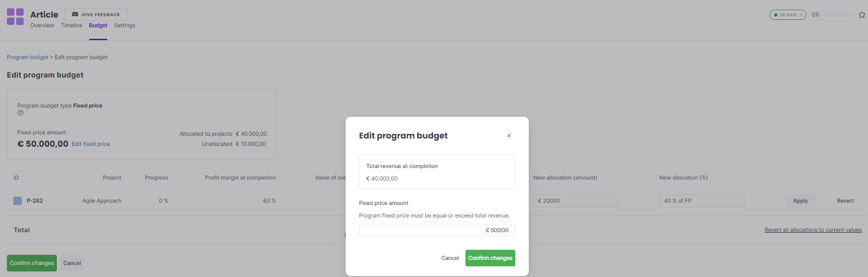Click the envelope Give Feedback button

tap(96, 14)
